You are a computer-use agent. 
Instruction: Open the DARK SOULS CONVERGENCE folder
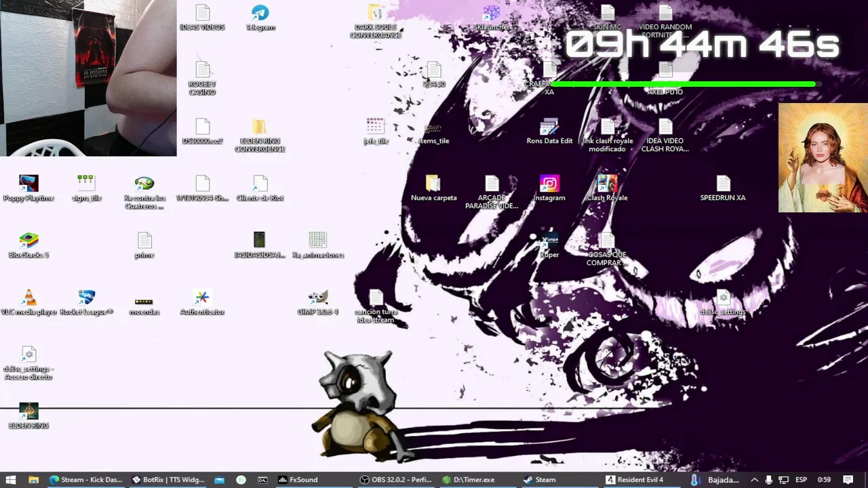pos(376,22)
